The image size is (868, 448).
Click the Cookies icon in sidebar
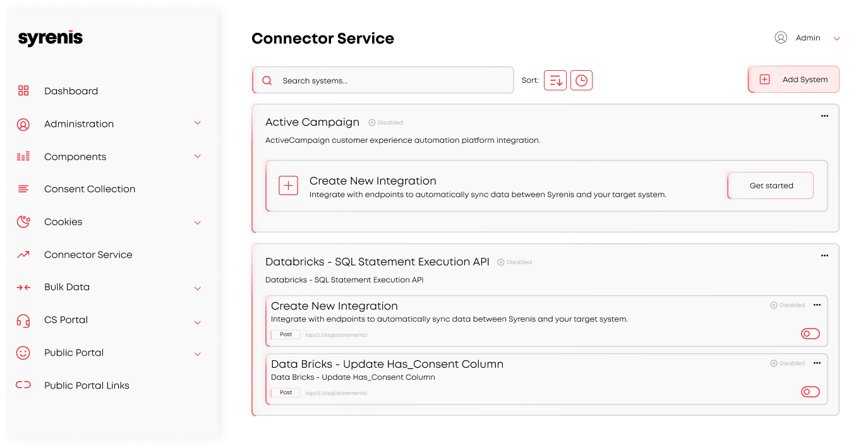[x=23, y=222]
